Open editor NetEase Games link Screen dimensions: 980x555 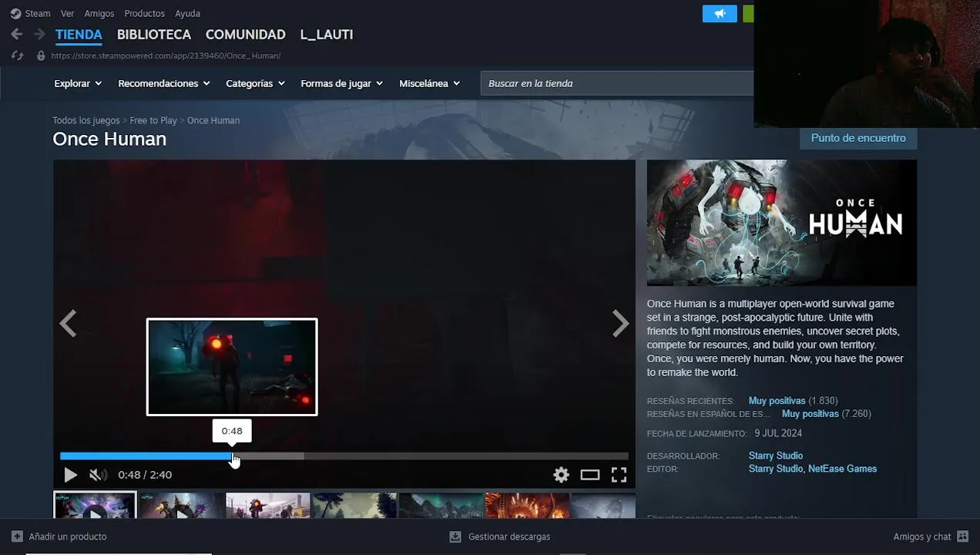[x=843, y=469]
